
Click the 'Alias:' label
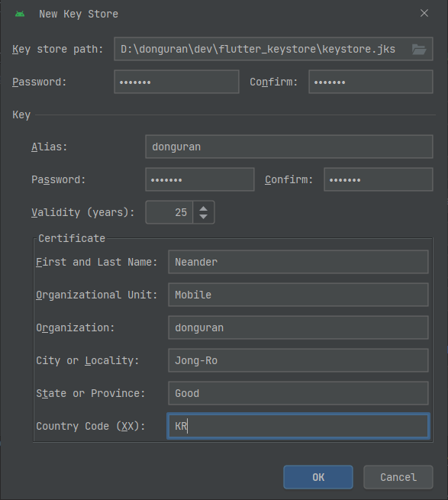(50, 147)
